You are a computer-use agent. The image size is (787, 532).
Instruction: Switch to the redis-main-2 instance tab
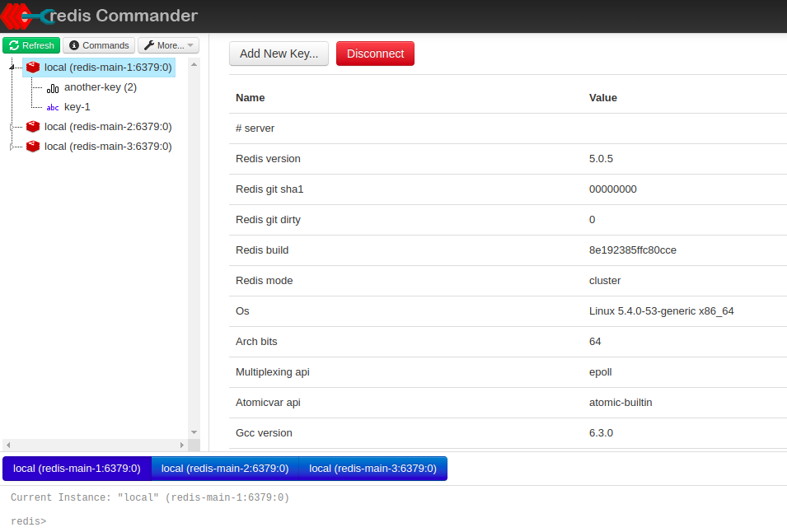225,468
